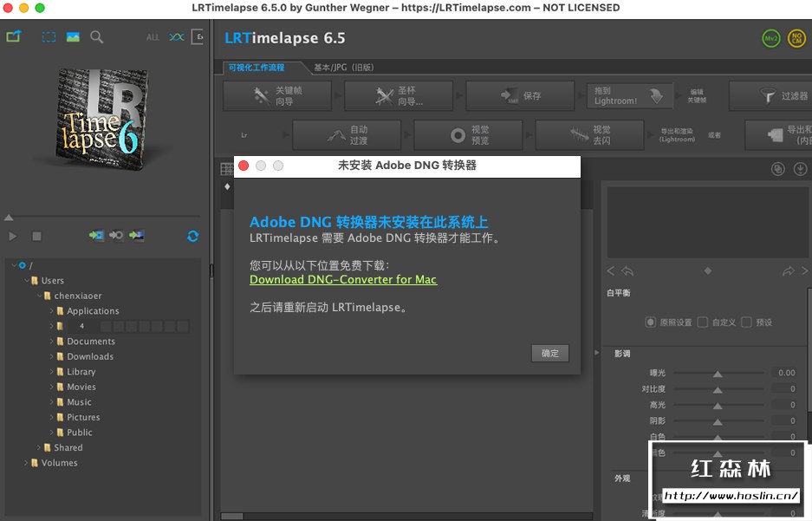Close the Adobe DNG converter dialog

(244, 166)
